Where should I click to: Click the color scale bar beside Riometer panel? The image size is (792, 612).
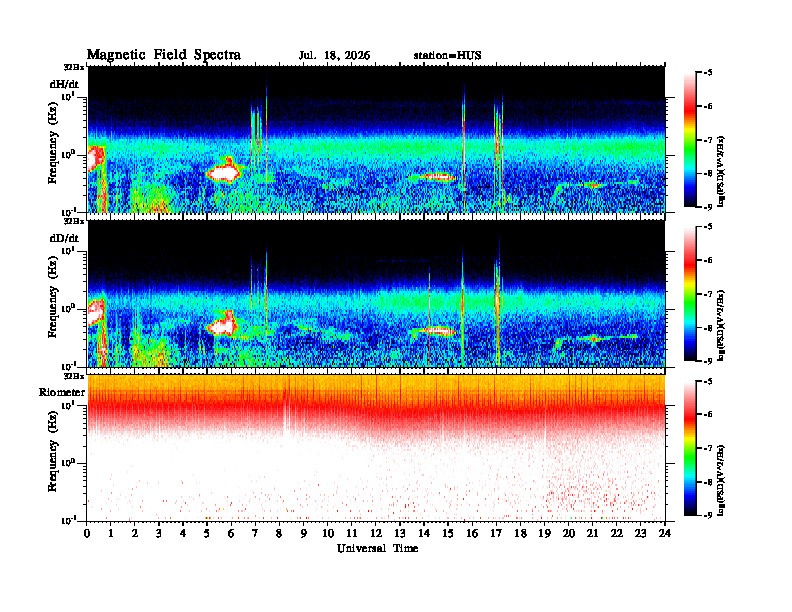point(689,448)
